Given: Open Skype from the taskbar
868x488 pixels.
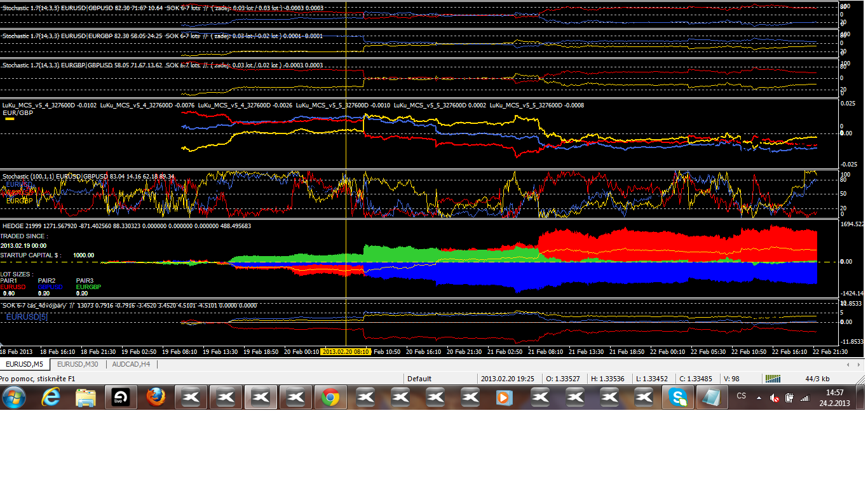Looking at the screenshot, I should [679, 398].
